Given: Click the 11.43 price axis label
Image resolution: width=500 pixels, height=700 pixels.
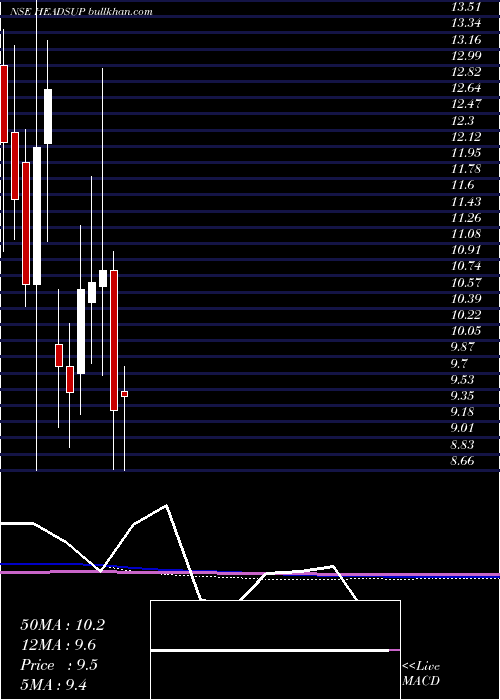Looking at the screenshot, I should 466,202.
